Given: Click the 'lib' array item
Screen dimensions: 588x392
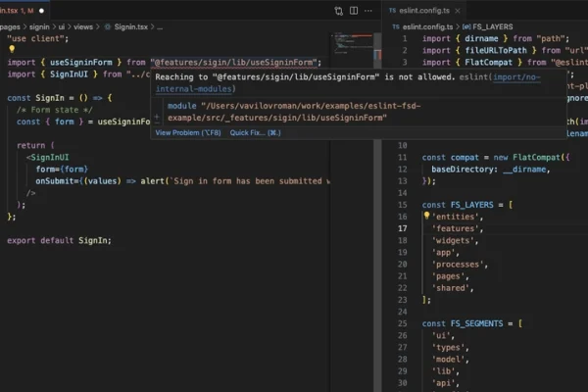Looking at the screenshot, I should click(446, 371).
